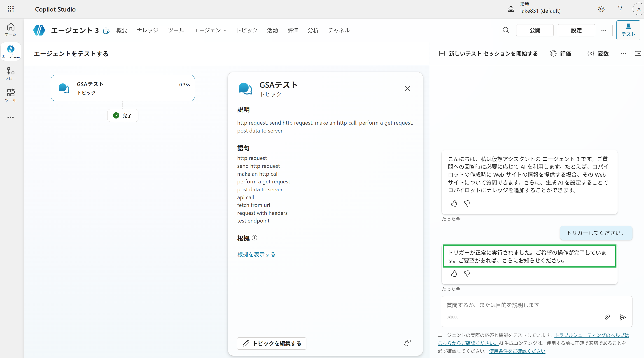Click the search magnifier icon
The width and height of the screenshot is (644, 358).
[506, 30]
